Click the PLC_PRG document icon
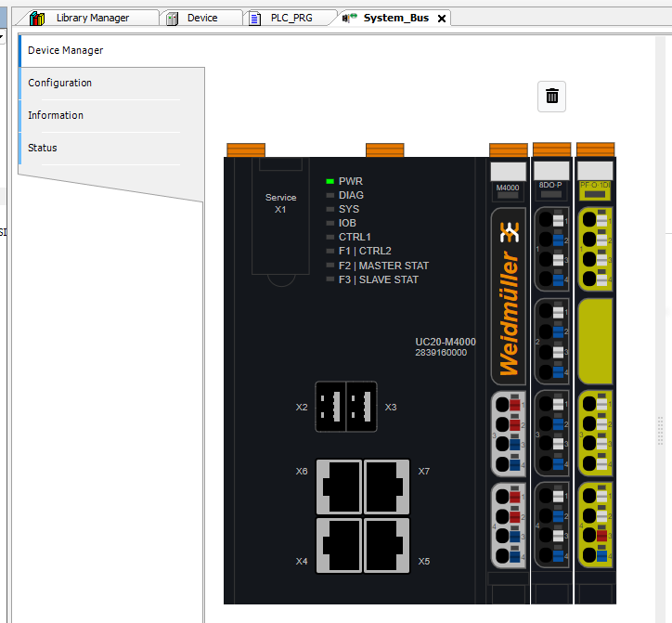This screenshot has width=672, height=623. [255, 19]
